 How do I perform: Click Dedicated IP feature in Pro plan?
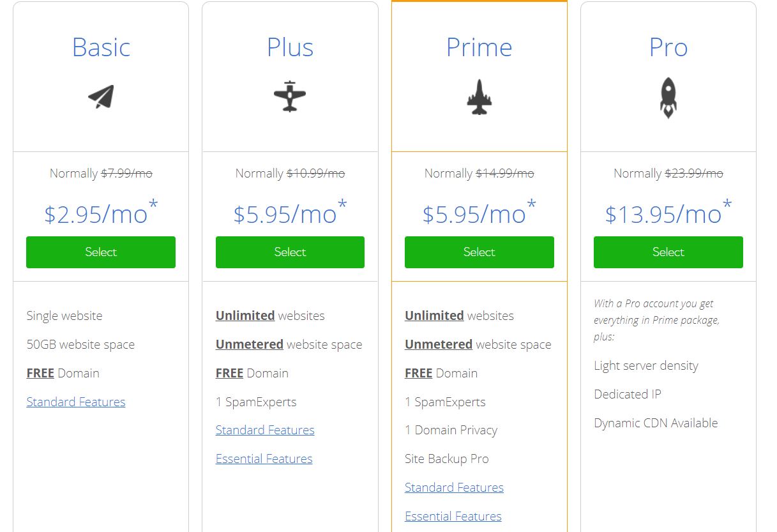coord(628,394)
